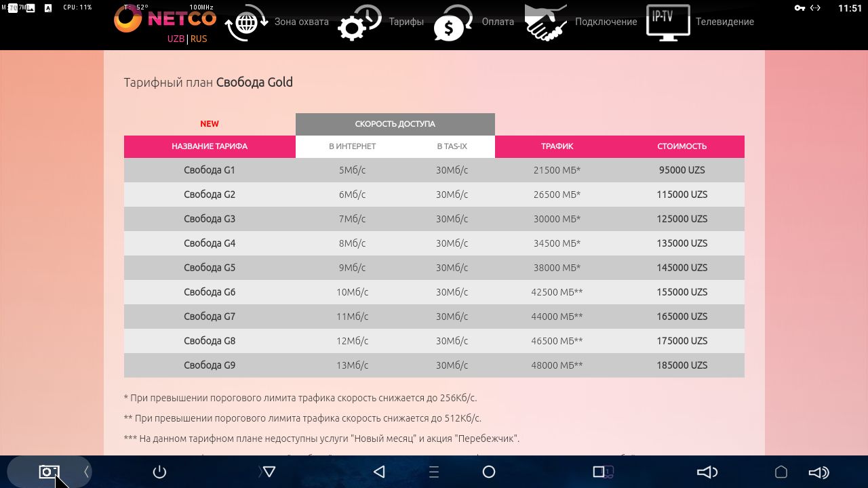
Task: Click the СТОИМОСТЬ column header
Action: pos(682,146)
